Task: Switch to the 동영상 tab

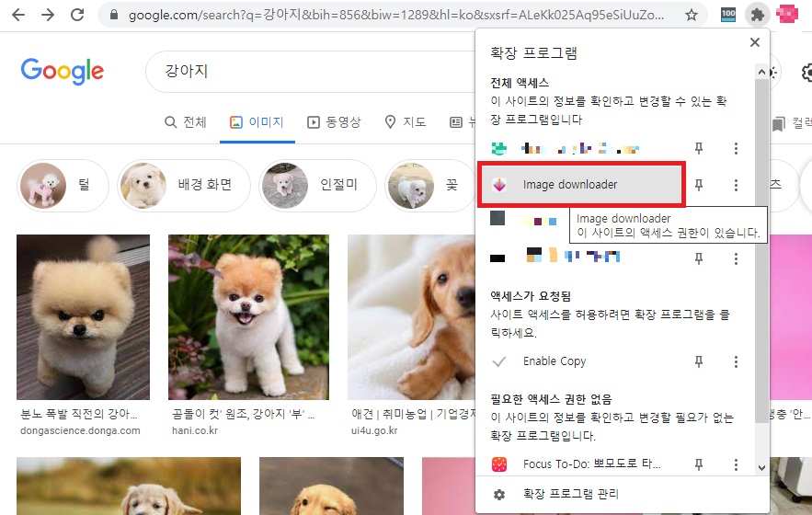Action: coord(334,122)
